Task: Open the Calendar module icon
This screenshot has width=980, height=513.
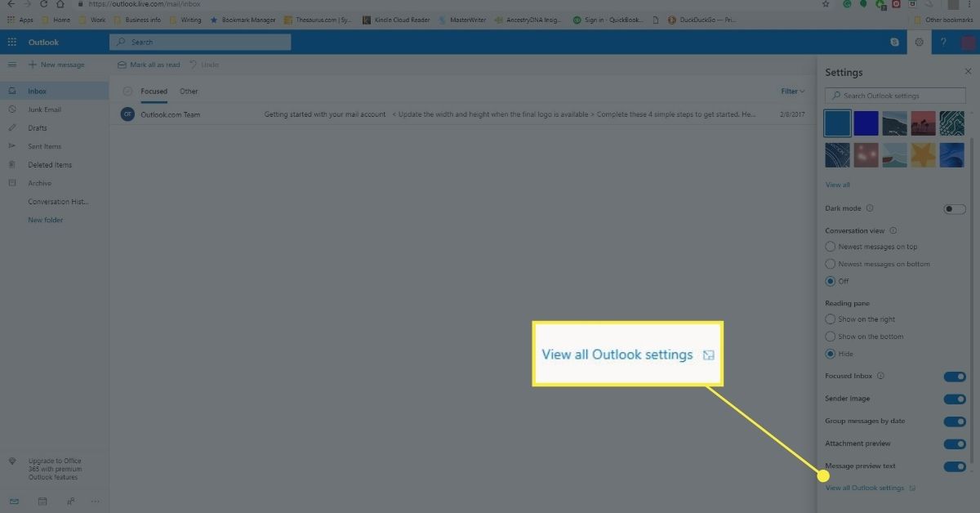Action: click(x=42, y=501)
